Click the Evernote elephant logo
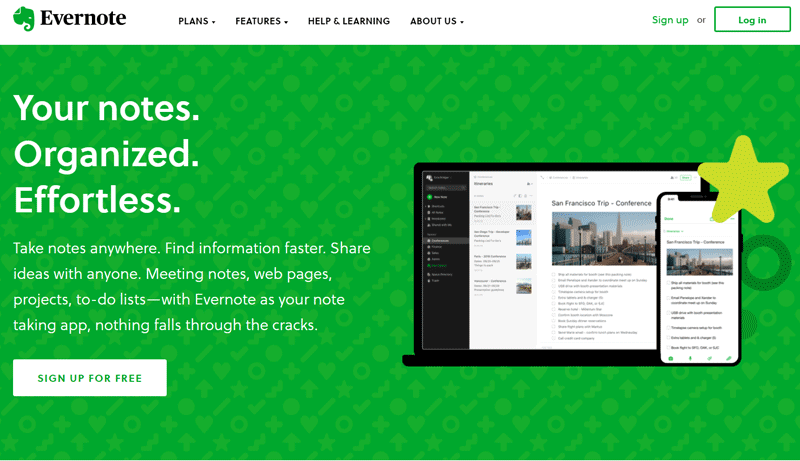 (x=23, y=19)
